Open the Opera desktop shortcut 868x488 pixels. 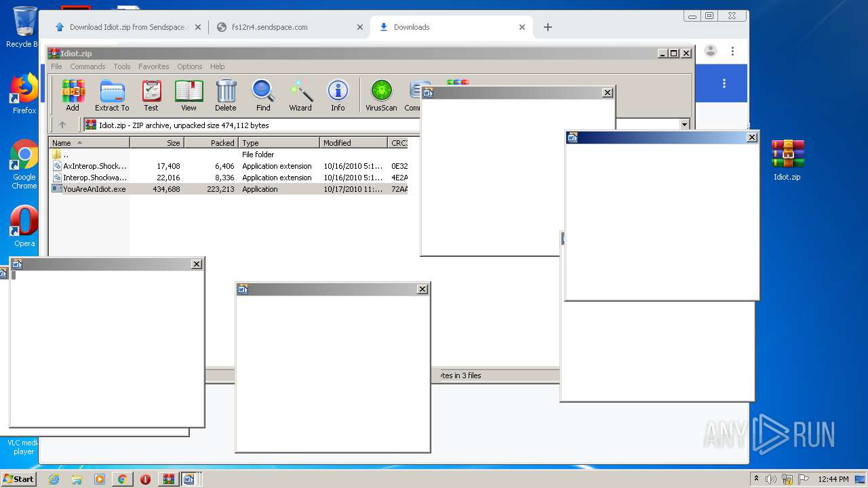pyautogui.click(x=24, y=227)
